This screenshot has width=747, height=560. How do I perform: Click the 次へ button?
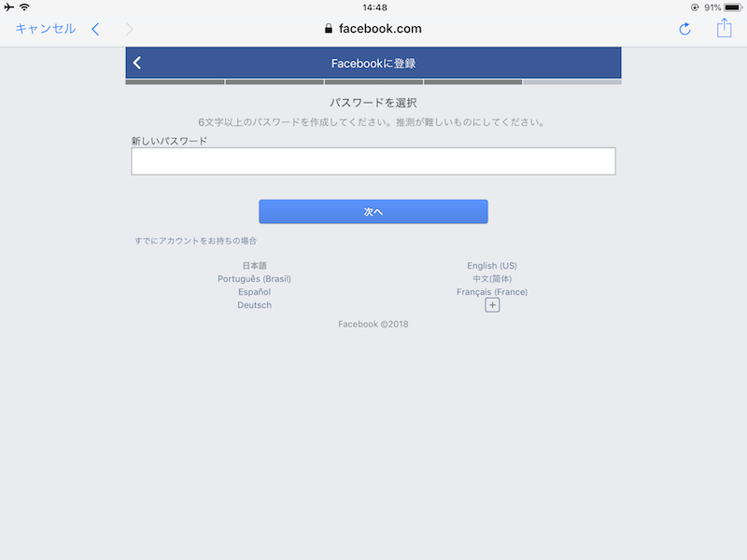tap(373, 212)
